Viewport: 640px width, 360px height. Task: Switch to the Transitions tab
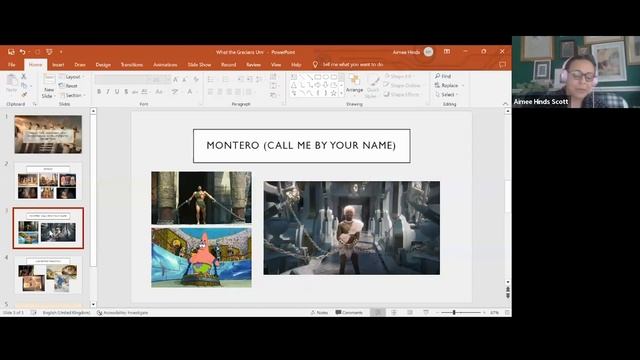coord(132,65)
